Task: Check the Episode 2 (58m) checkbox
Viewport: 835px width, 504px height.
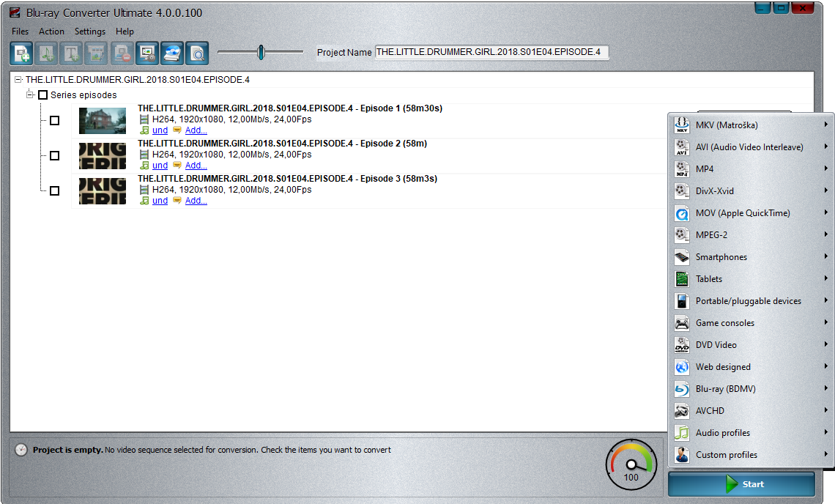Action: pyautogui.click(x=54, y=155)
